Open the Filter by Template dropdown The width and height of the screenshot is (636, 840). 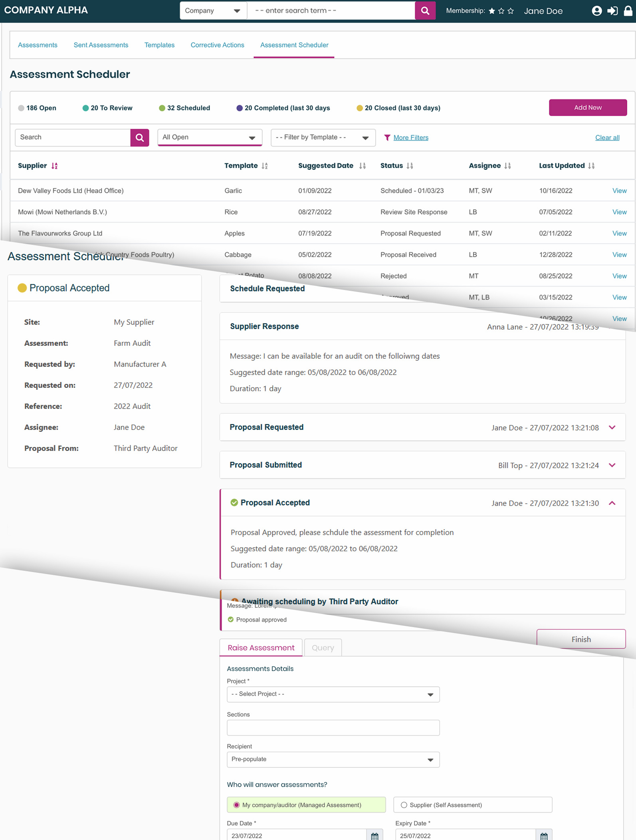coord(323,137)
